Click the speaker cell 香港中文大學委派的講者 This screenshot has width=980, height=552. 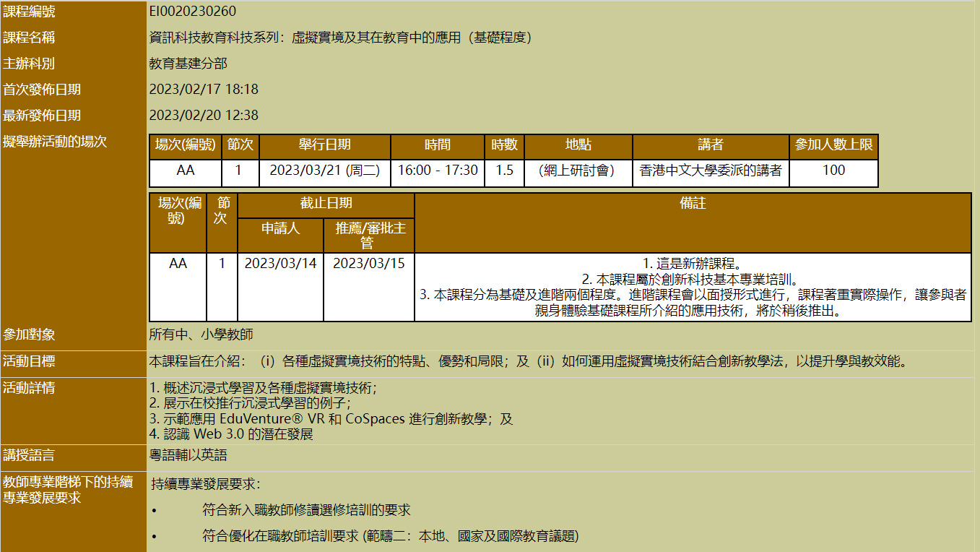click(x=710, y=171)
